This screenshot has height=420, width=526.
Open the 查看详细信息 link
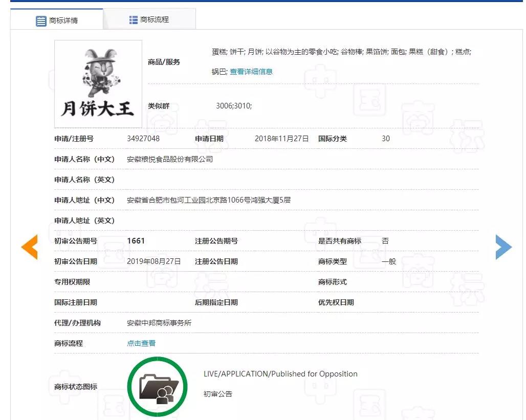click(251, 72)
